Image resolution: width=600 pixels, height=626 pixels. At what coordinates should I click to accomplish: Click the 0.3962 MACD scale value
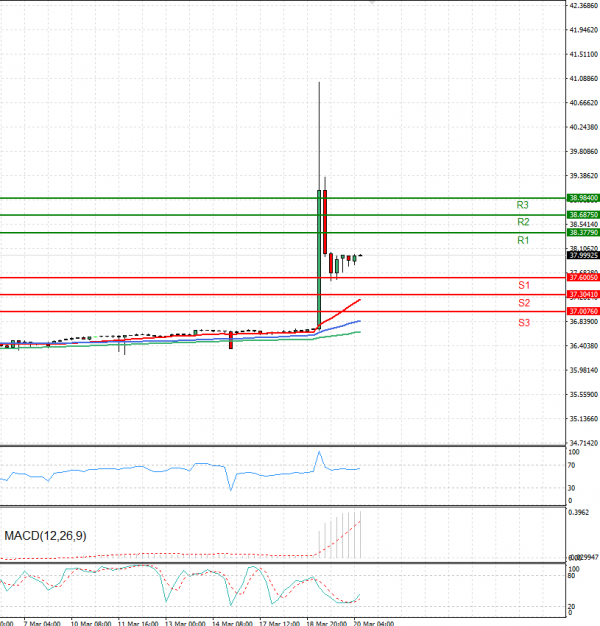point(578,512)
